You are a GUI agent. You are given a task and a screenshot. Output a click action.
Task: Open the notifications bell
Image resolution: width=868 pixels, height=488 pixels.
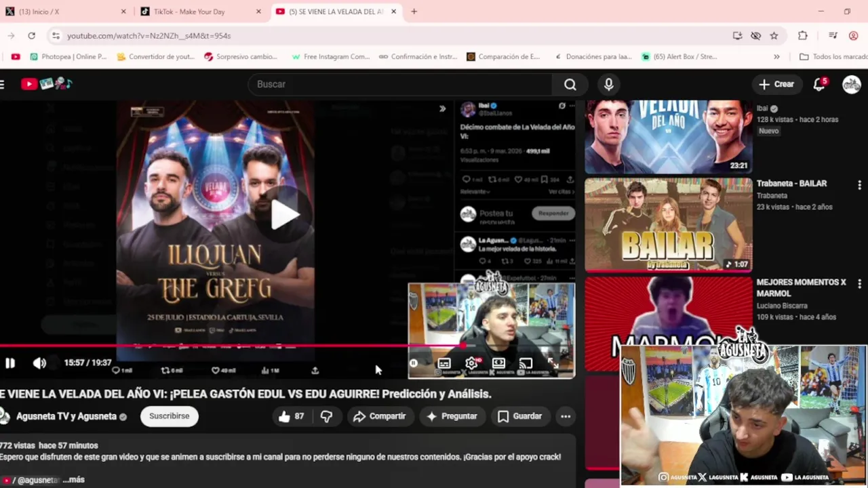click(819, 84)
